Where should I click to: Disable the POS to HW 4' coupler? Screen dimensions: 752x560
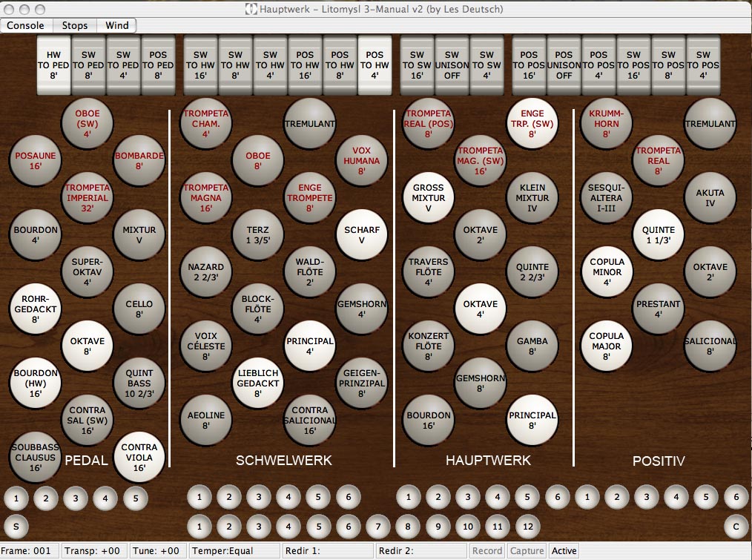tap(375, 65)
